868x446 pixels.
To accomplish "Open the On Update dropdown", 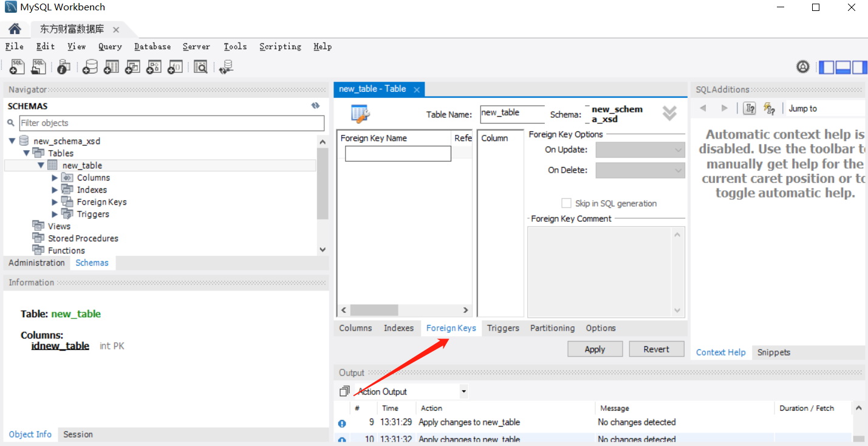I will tap(640, 149).
